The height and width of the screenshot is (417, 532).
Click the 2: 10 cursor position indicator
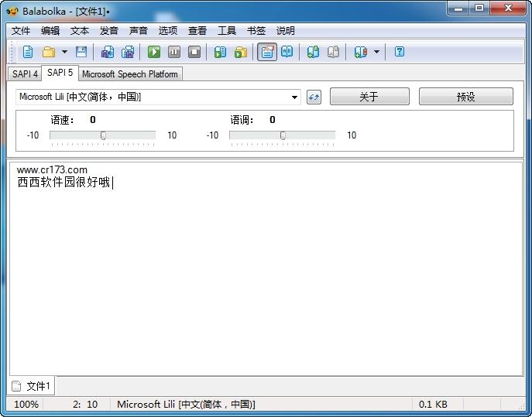click(x=85, y=404)
